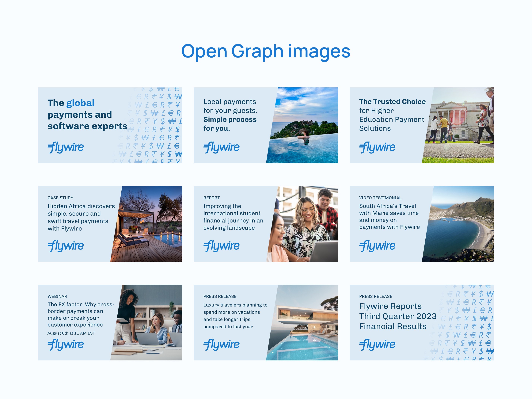Click 'PRESS RELEASE' label above Luxury travelers
The height and width of the screenshot is (399, 532).
(x=220, y=297)
